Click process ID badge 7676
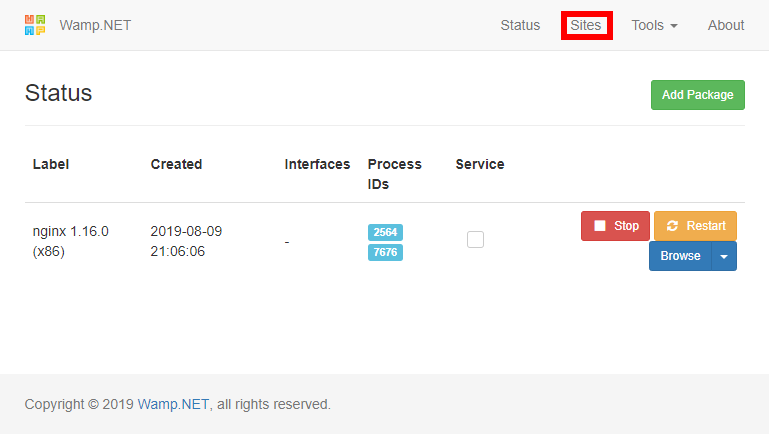This screenshot has height=434, width=769. pyautogui.click(x=385, y=252)
